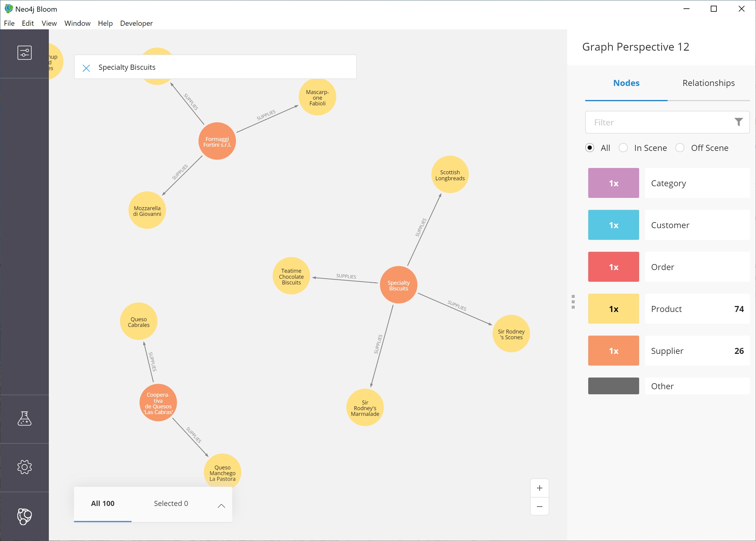The image size is (756, 541).
Task: Click the yellow Product color swatch
Action: pyautogui.click(x=613, y=309)
